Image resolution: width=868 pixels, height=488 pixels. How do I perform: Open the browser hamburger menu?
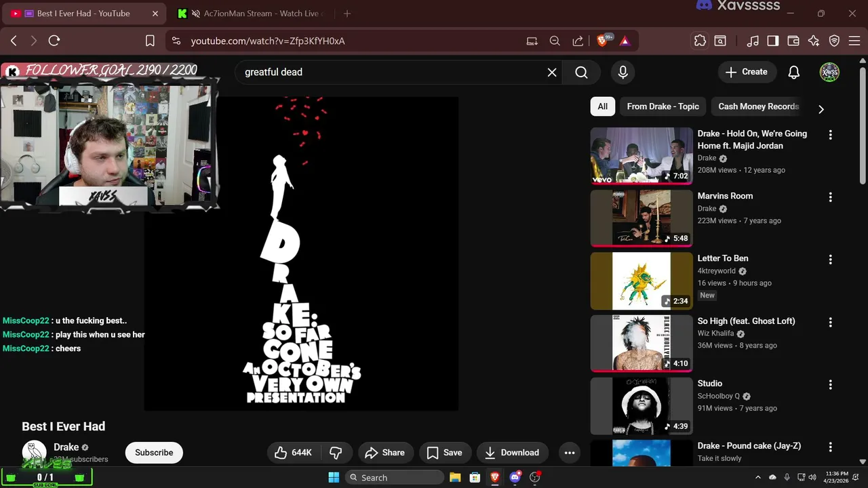(854, 41)
